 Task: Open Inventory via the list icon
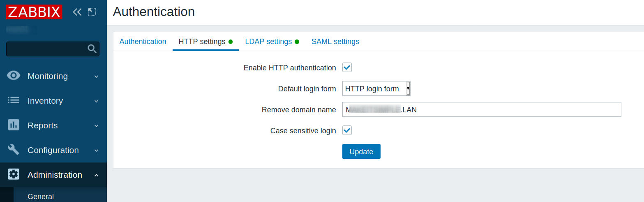tap(14, 100)
